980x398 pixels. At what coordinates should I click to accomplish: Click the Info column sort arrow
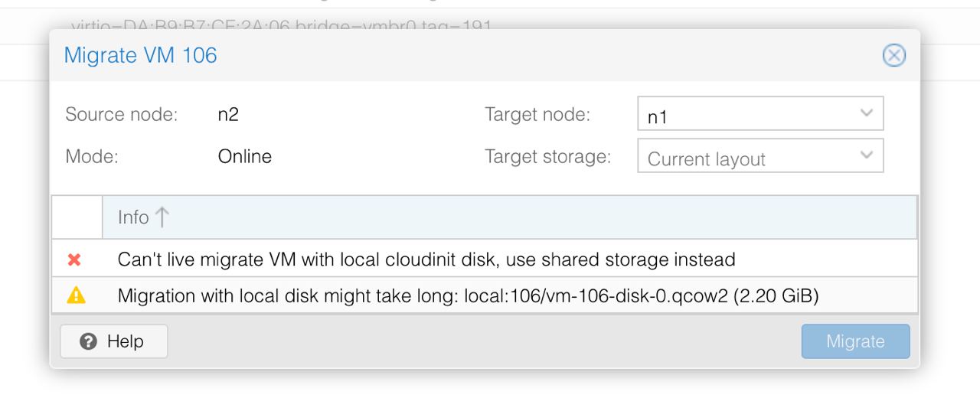(161, 217)
